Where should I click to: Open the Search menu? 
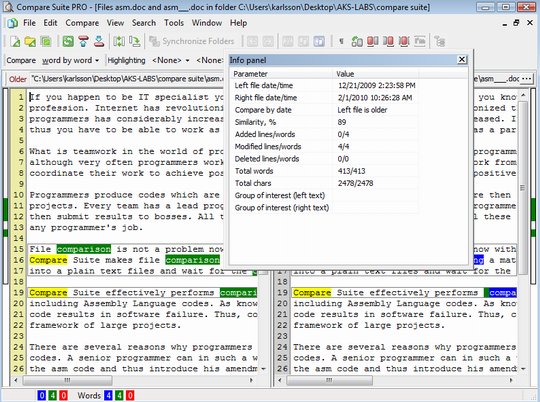click(x=144, y=23)
